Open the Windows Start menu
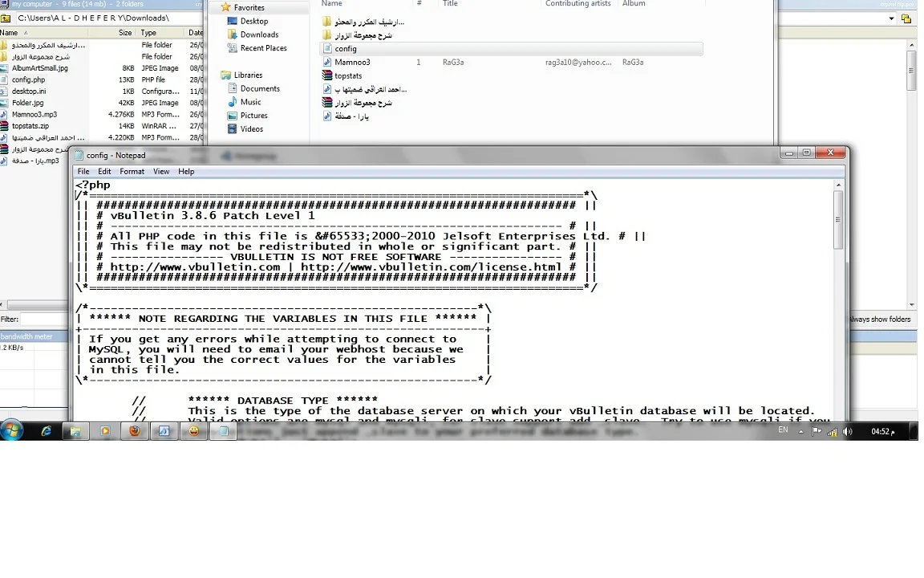The height and width of the screenshot is (578, 924). [12, 431]
